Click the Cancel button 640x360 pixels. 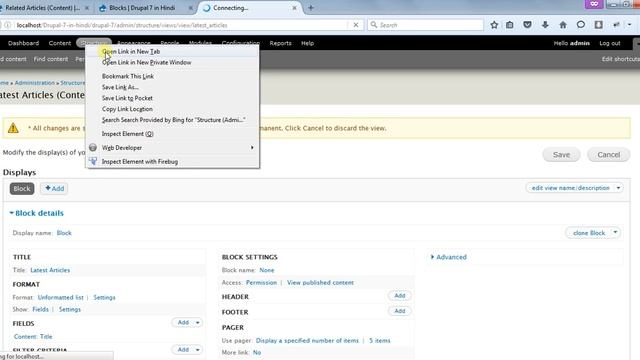(609, 155)
